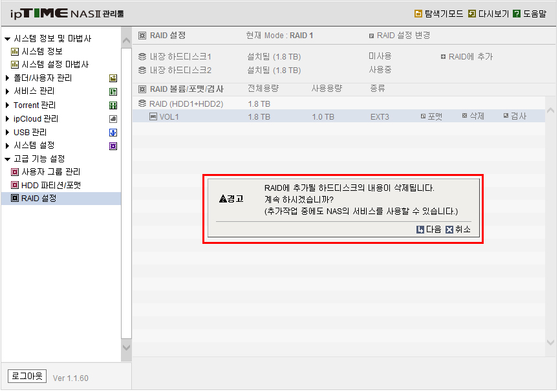560x392 pixels.
Task: Collapse the 고급 기능 설정 tree
Action: click(x=7, y=159)
